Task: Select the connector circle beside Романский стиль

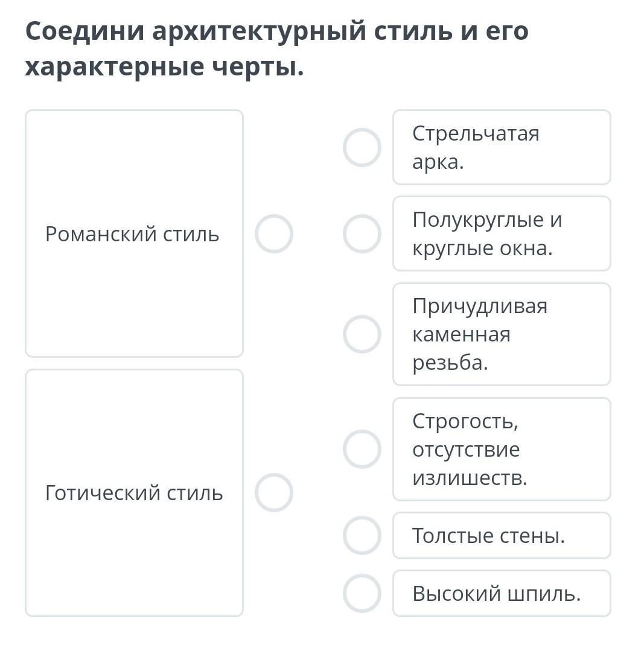Action: 273,233
